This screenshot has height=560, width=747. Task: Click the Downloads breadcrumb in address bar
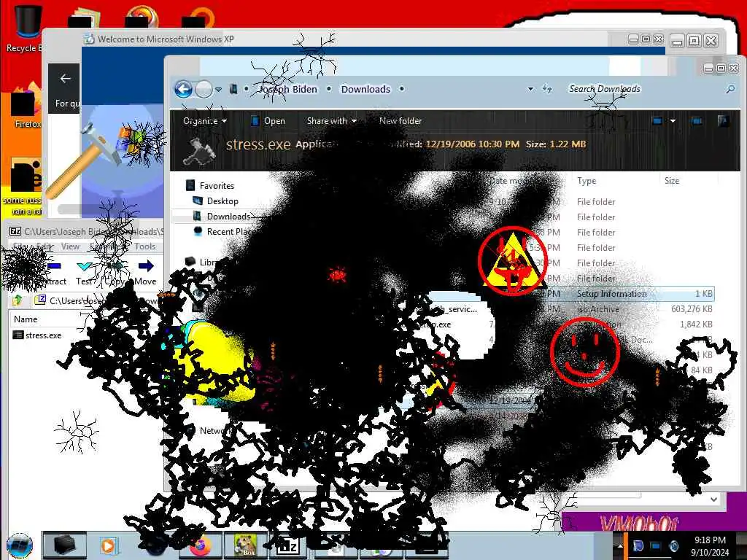pos(365,89)
